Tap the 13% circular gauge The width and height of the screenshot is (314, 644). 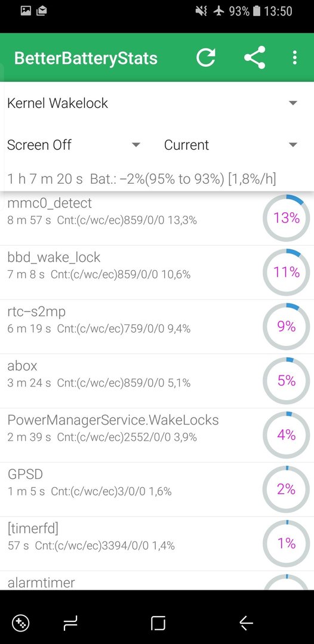point(286,218)
